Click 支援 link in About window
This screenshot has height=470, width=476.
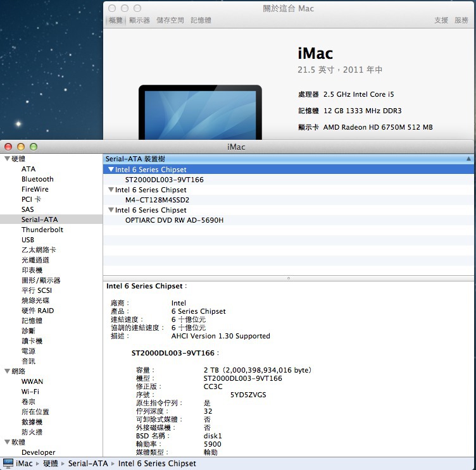coord(441,20)
